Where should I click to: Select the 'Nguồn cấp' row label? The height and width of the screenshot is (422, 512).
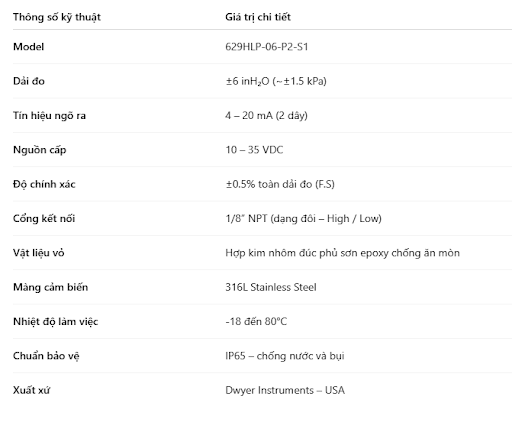point(40,150)
